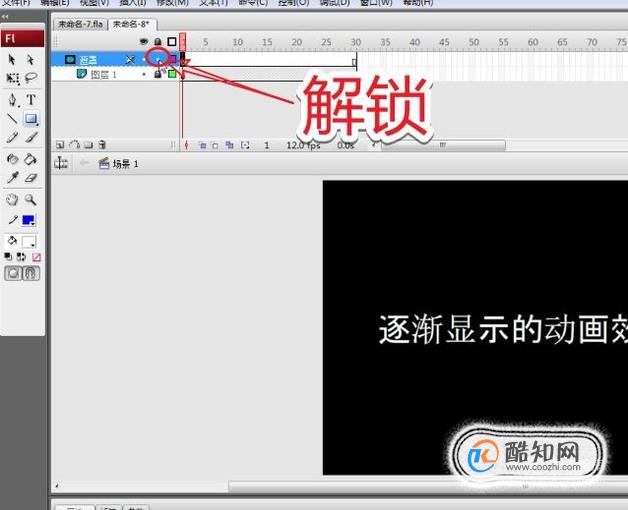Image resolution: width=628 pixels, height=510 pixels.
Task: Open the 插入(I) menu
Action: pyautogui.click(x=133, y=3)
